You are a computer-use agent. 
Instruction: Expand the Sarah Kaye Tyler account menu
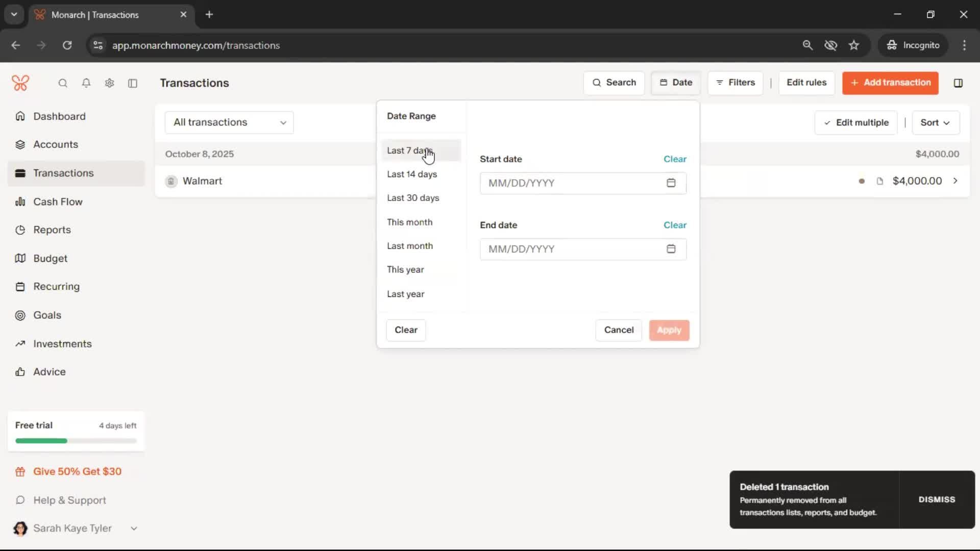(x=134, y=529)
